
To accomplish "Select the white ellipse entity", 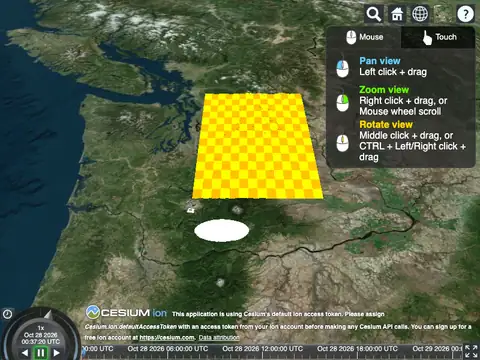I will pyautogui.click(x=222, y=231).
